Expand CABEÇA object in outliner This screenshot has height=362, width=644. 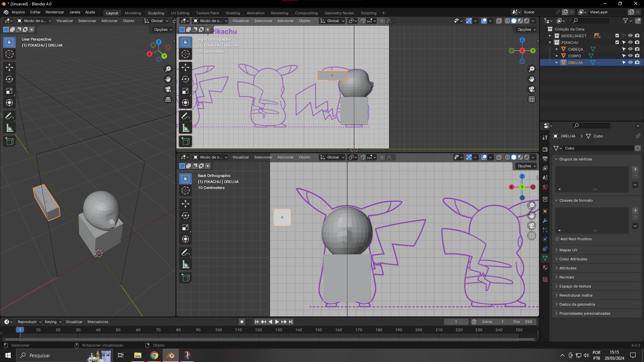[x=557, y=49]
